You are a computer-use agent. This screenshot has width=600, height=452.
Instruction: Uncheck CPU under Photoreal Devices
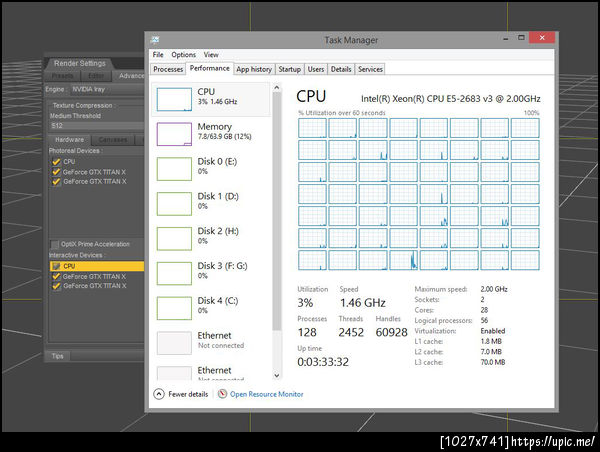click(56, 162)
